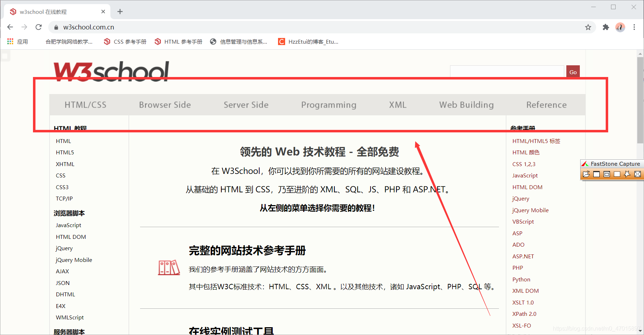Open XSLT 1.0 reference link

(x=523, y=303)
